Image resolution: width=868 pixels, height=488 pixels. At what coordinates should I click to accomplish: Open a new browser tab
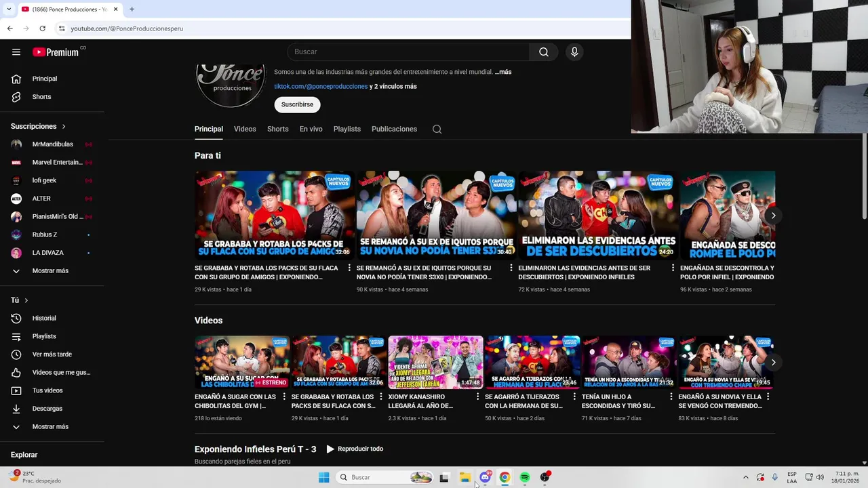click(x=132, y=9)
